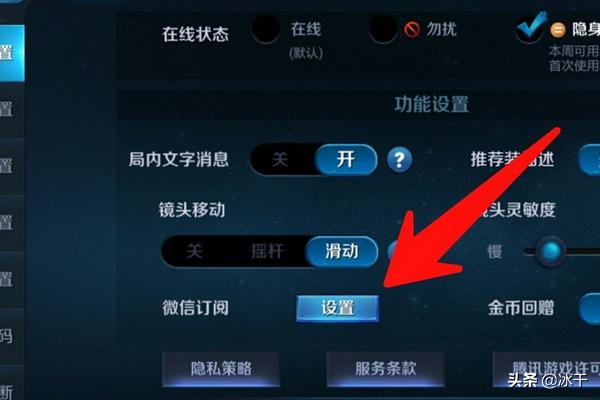Toggle the 金币回赠 gold return switch
This screenshot has width=600, height=400.
coord(590,309)
